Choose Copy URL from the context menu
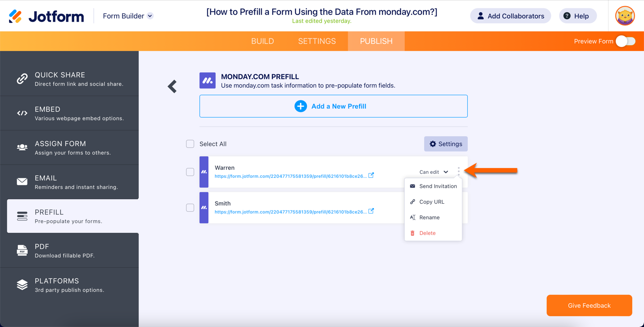 click(432, 202)
